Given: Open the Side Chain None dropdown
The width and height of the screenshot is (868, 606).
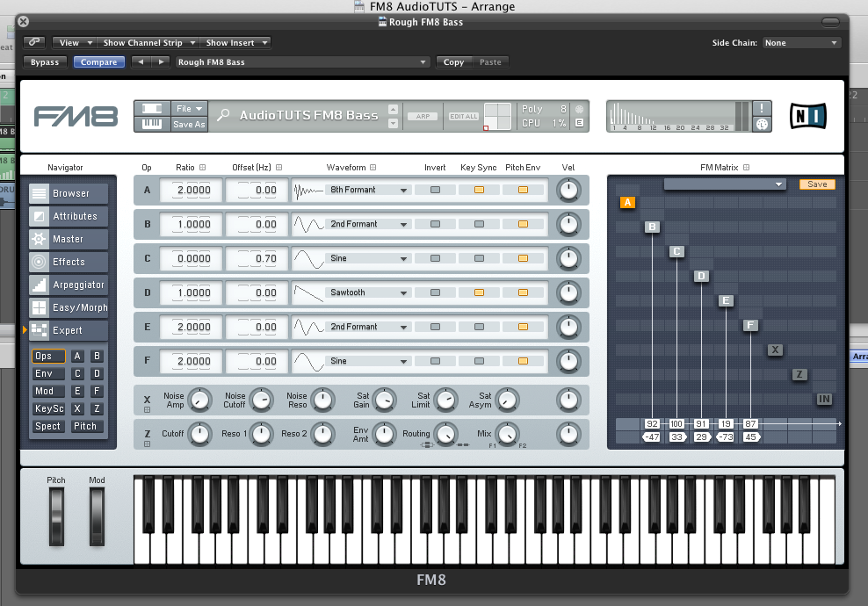Looking at the screenshot, I should pos(801,43).
